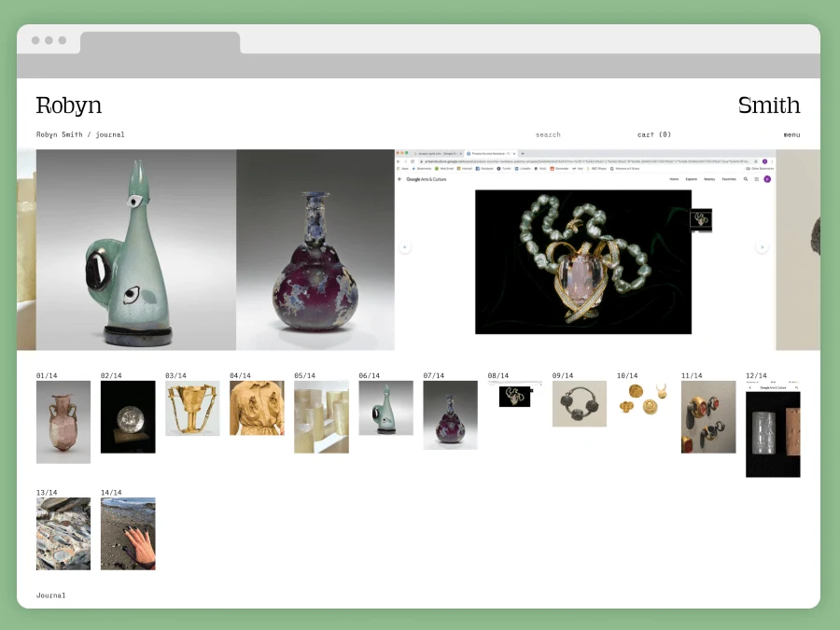Viewport: 840px width, 630px height.
Task: Click the 12/14 number label
Action: 756,375
